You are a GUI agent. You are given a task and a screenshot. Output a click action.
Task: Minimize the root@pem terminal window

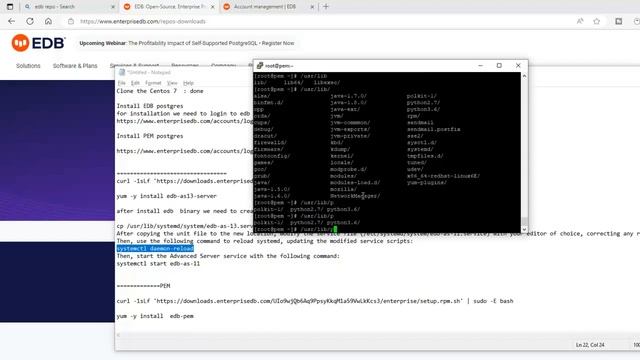tap(480, 65)
